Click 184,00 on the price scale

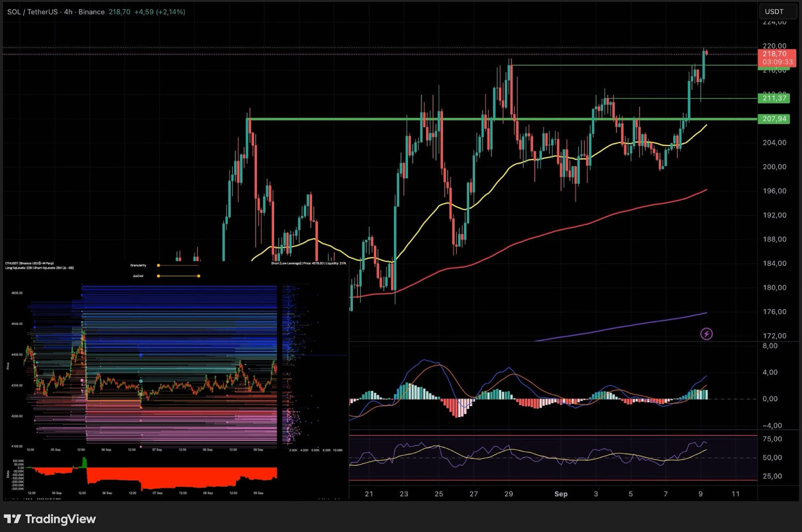[x=774, y=263]
